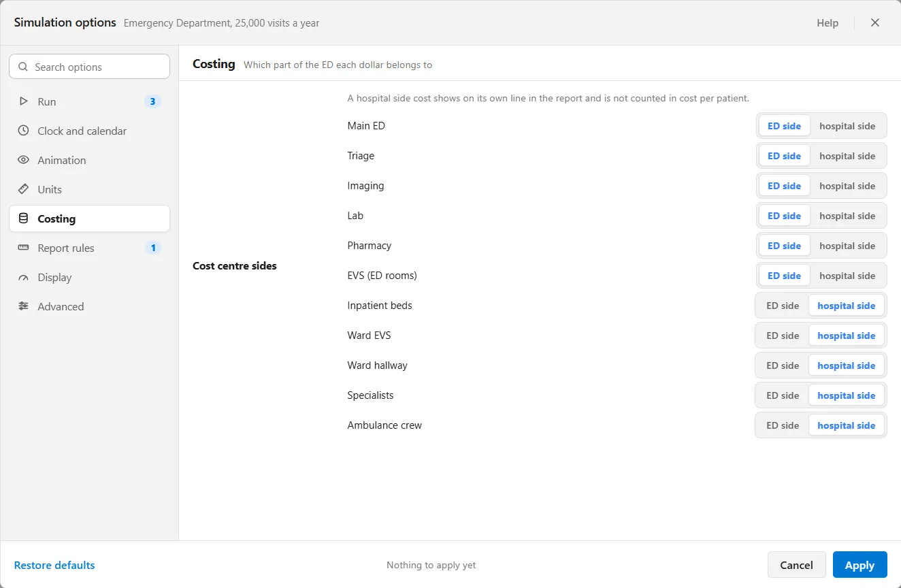This screenshot has height=588, width=901.
Task: Close the Simulation options dialog
Action: (875, 22)
